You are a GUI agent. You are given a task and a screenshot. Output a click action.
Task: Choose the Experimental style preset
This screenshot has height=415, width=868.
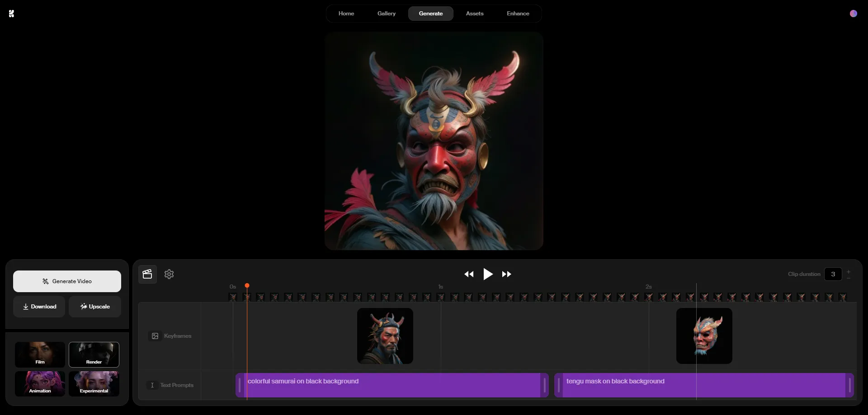pyautogui.click(x=94, y=384)
